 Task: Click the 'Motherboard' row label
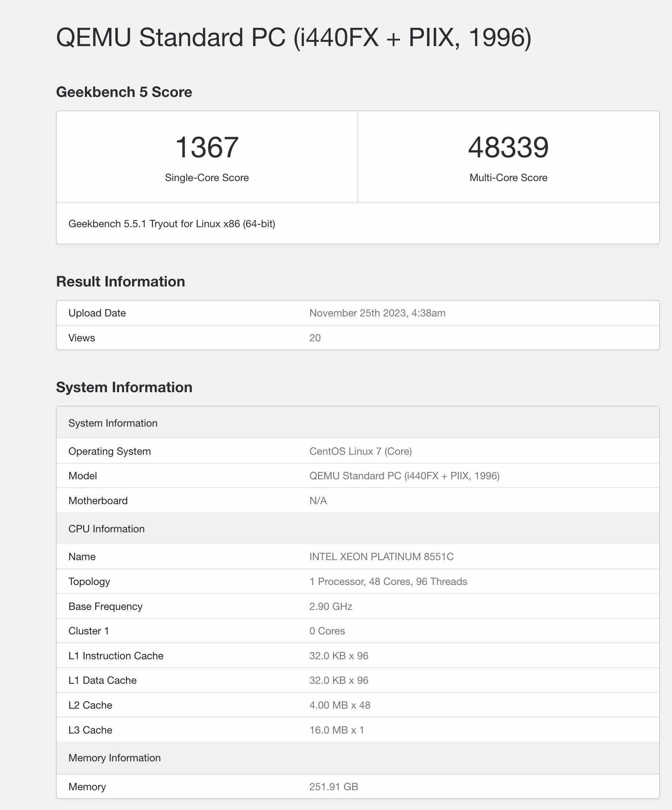[98, 500]
